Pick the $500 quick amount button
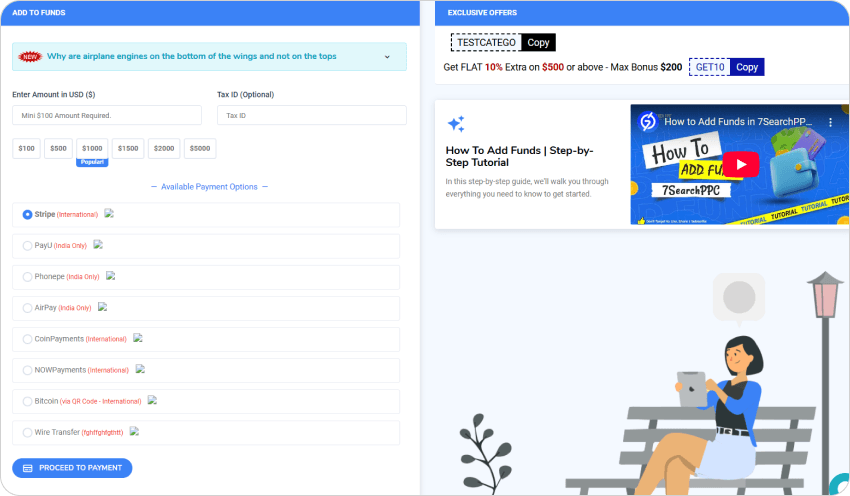 [59, 149]
